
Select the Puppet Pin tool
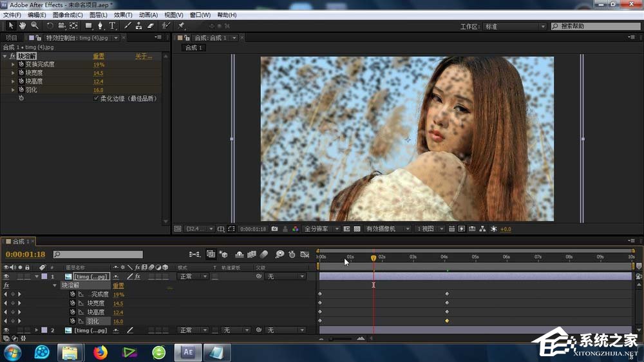tap(182, 26)
